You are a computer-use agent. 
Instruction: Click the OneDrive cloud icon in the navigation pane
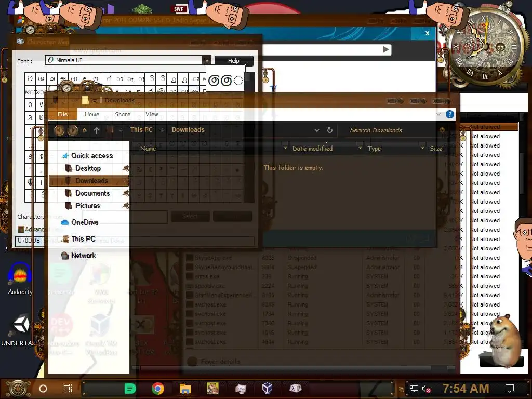(x=65, y=222)
